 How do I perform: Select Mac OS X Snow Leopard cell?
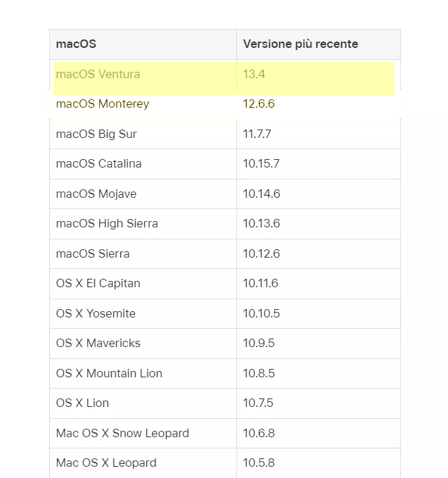pos(122,433)
